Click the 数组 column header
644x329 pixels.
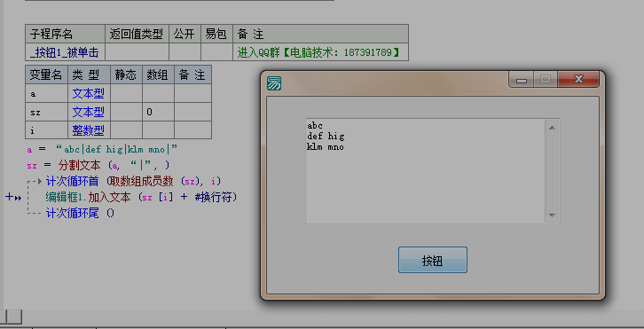[x=158, y=74]
